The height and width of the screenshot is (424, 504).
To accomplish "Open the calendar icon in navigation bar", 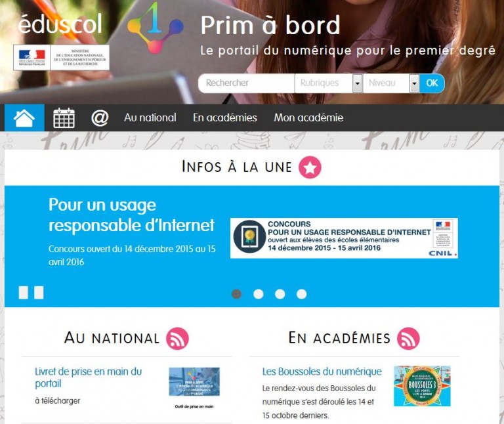I will pyautogui.click(x=64, y=117).
